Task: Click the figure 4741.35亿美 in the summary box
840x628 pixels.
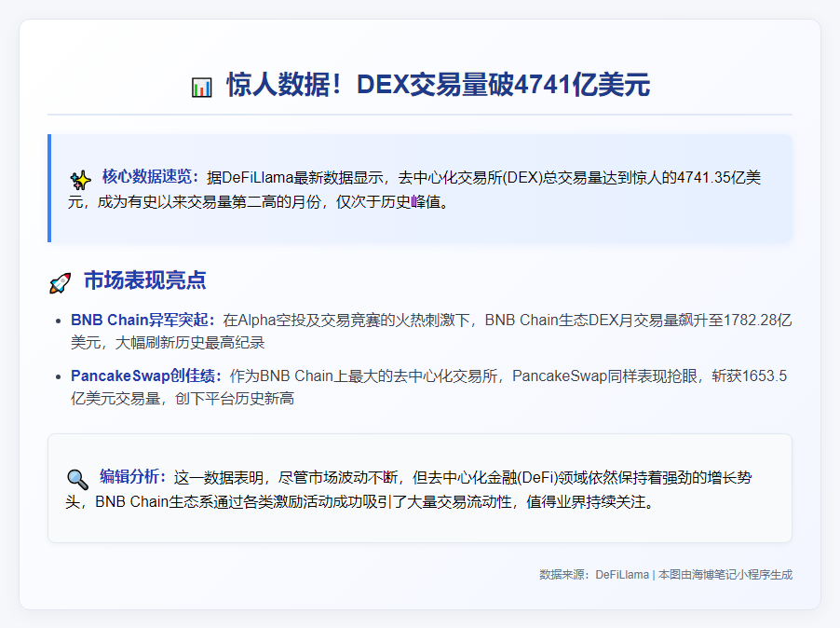Action: (718, 177)
